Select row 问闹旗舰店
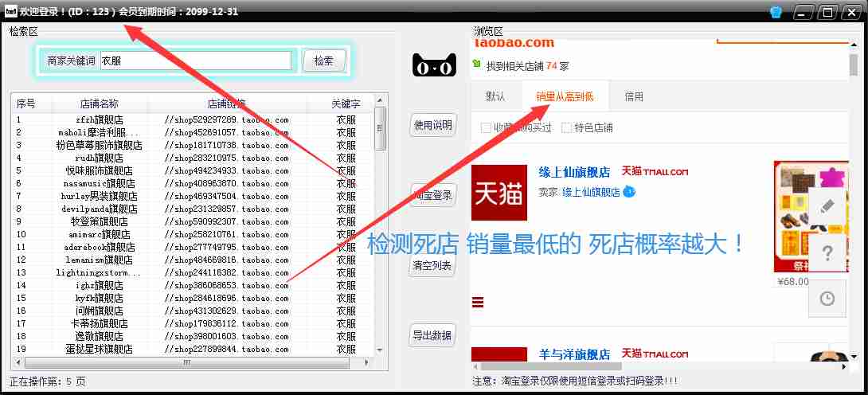 pos(193,311)
